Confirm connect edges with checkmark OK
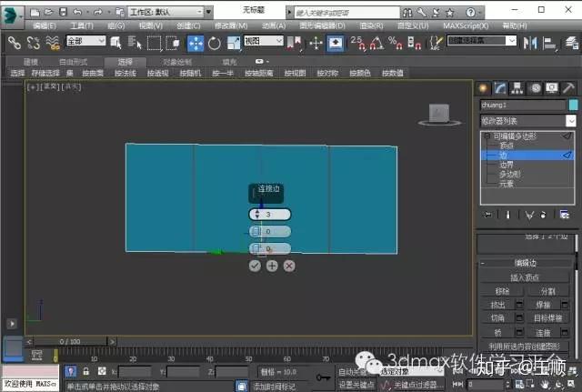Image resolution: width=582 pixels, height=392 pixels. click(x=255, y=266)
